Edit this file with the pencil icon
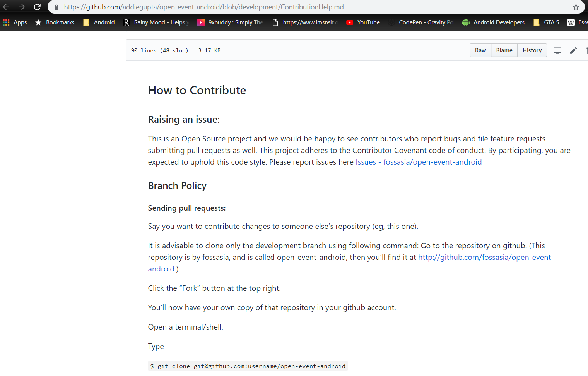This screenshot has height=376, width=588. pyautogui.click(x=574, y=50)
